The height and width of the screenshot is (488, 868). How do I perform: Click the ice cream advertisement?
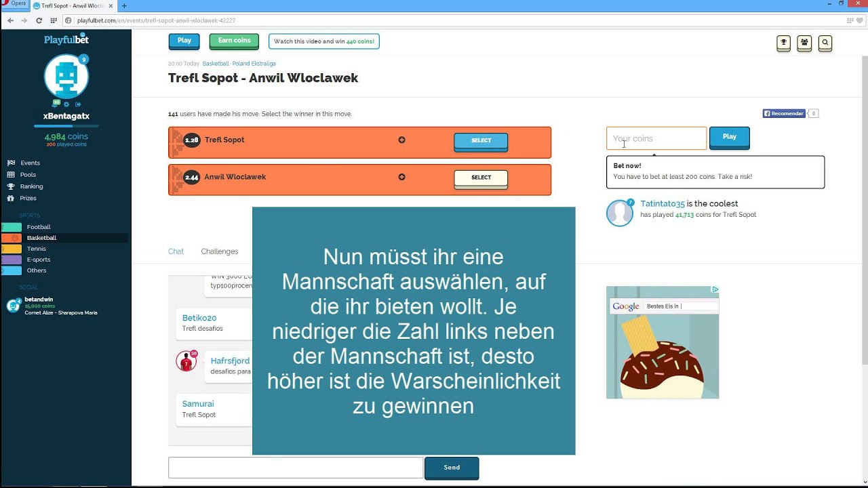pyautogui.click(x=663, y=342)
